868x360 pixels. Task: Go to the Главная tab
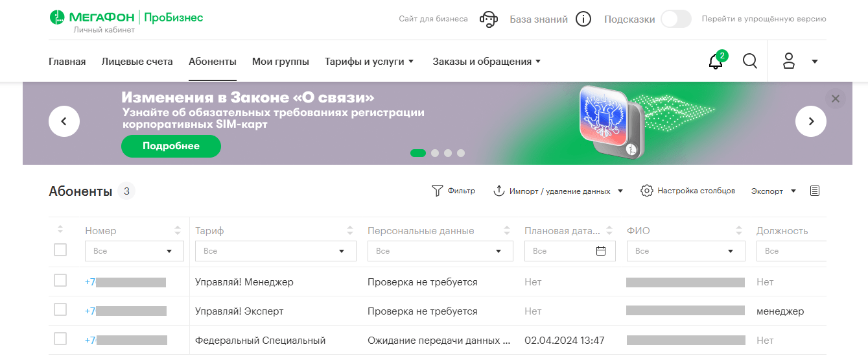click(67, 62)
